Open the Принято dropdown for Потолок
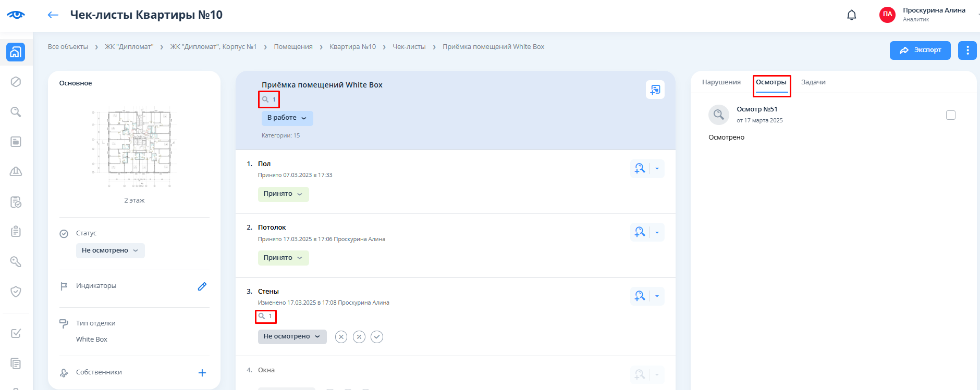Image resolution: width=980 pixels, height=390 pixels. pos(283,258)
